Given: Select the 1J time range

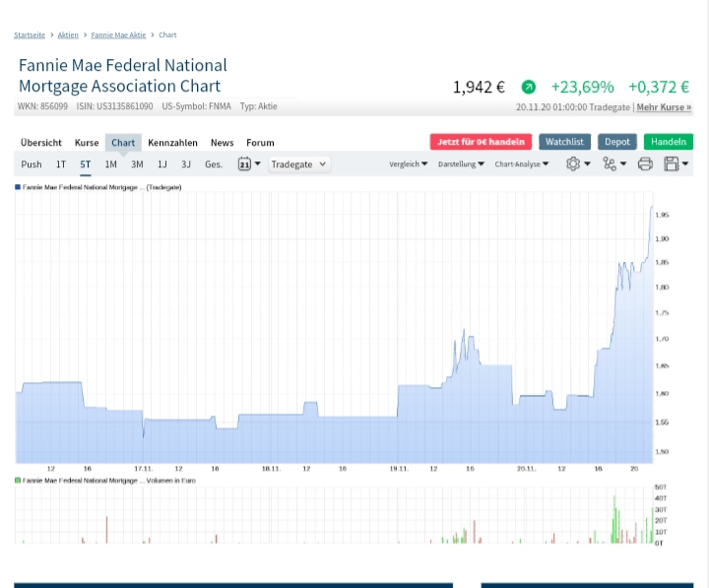Looking at the screenshot, I should [162, 164].
